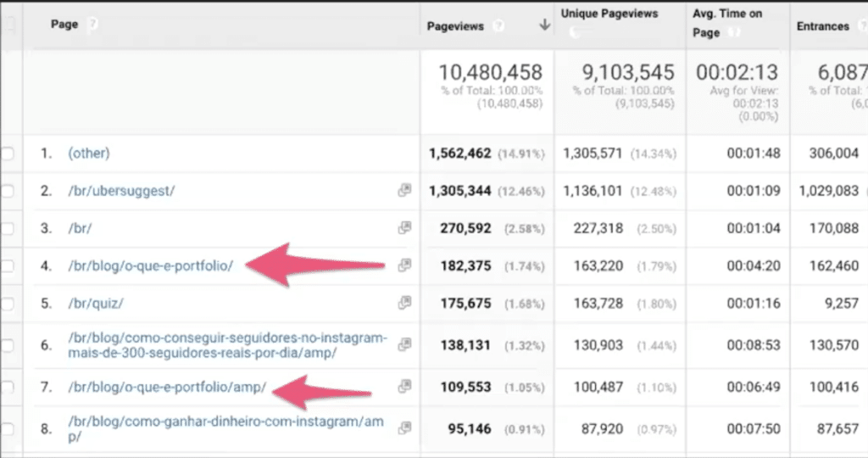Open external icon for /br/blog/o-que-e-portfolio/ row 4
The image size is (868, 458).
click(x=404, y=265)
